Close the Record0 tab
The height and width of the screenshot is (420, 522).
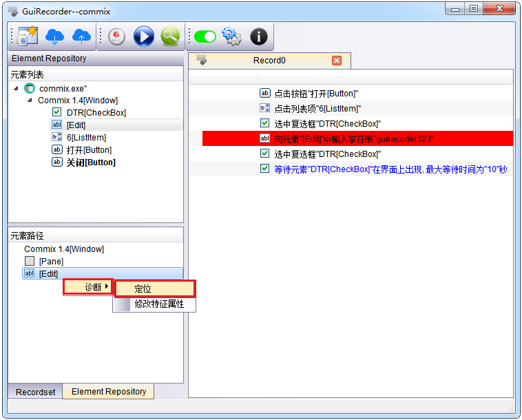[x=337, y=61]
